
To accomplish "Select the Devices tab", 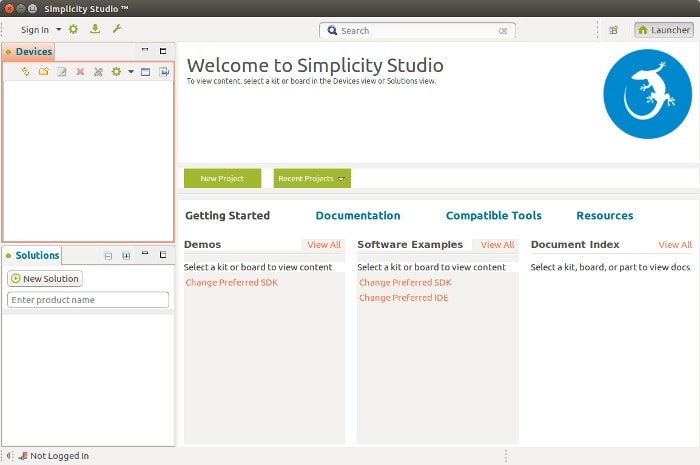I will [29, 52].
